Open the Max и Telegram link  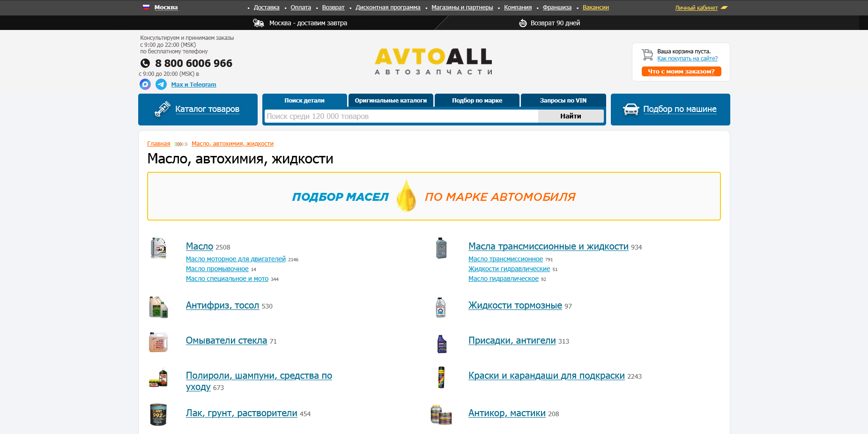pyautogui.click(x=193, y=85)
